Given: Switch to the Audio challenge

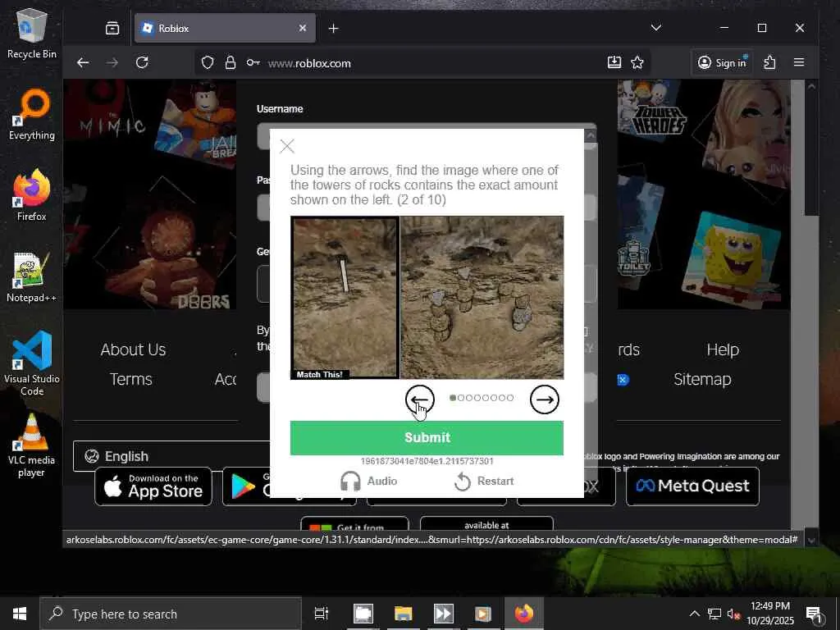Looking at the screenshot, I should [x=368, y=481].
